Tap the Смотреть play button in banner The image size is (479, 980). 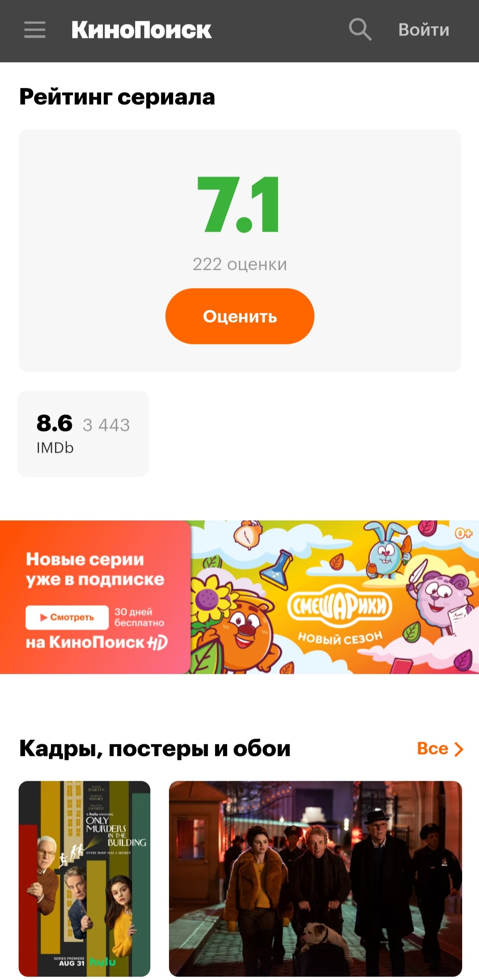67,617
